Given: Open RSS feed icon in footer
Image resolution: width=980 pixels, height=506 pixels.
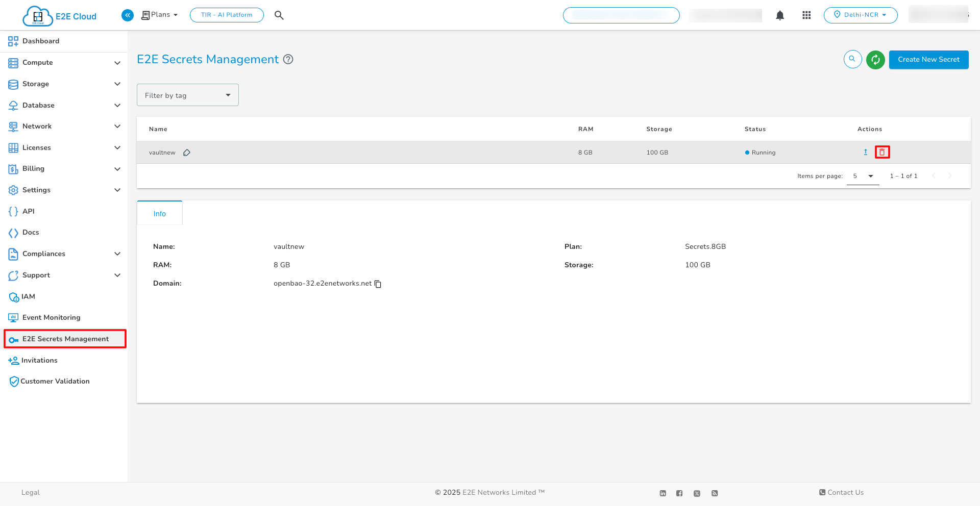Looking at the screenshot, I should click(x=715, y=493).
